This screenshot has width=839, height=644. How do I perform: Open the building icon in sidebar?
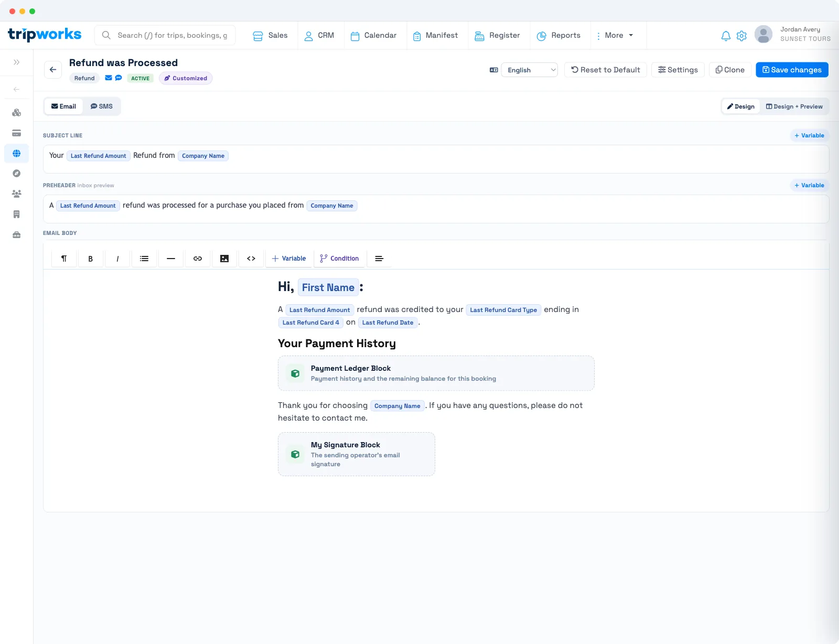click(16, 214)
